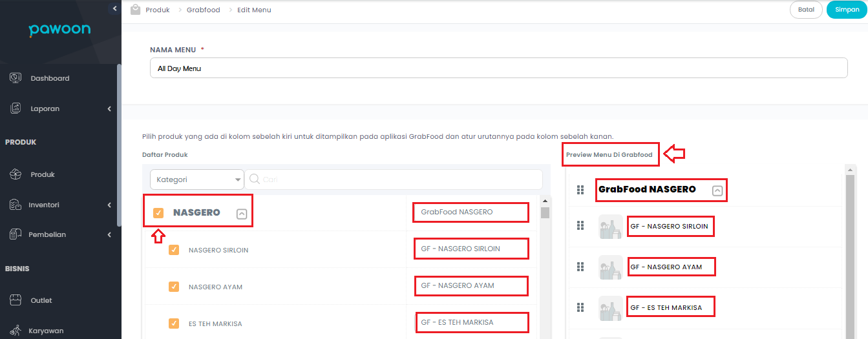
Task: Click the Laporan chart icon
Action: pos(16,108)
